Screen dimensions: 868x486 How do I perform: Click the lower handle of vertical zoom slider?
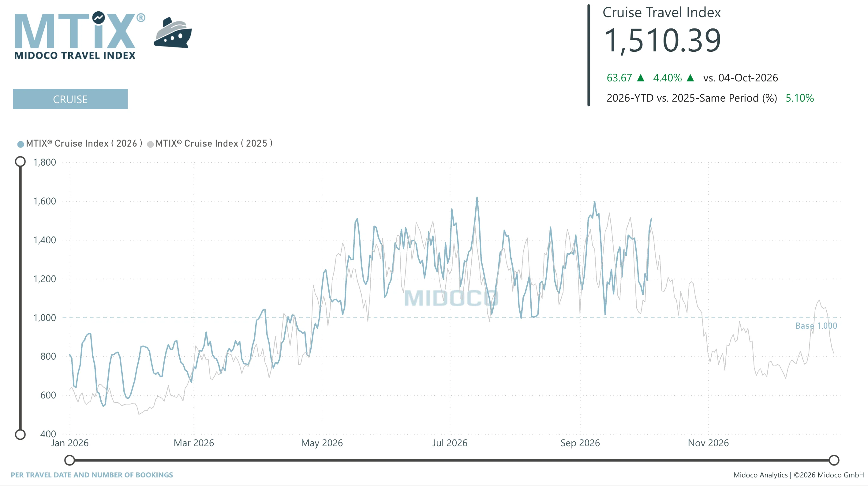tap(20, 435)
